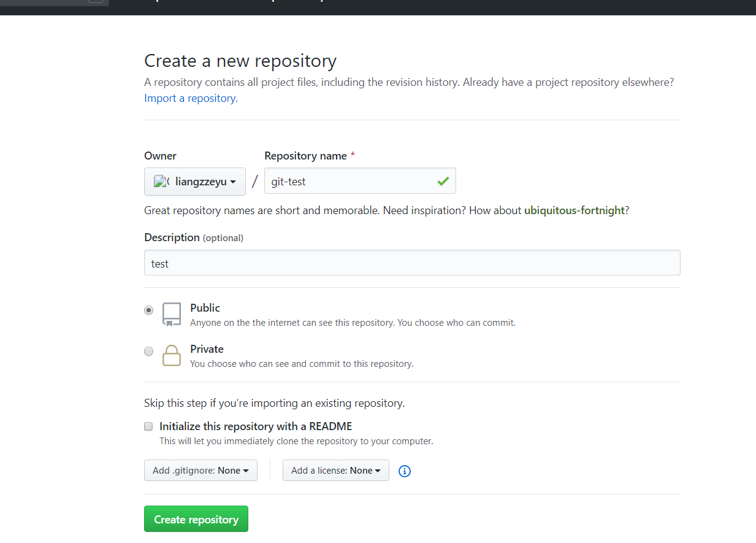This screenshot has height=543, width=756.
Task: Select the Private radio button
Action: tap(148, 352)
